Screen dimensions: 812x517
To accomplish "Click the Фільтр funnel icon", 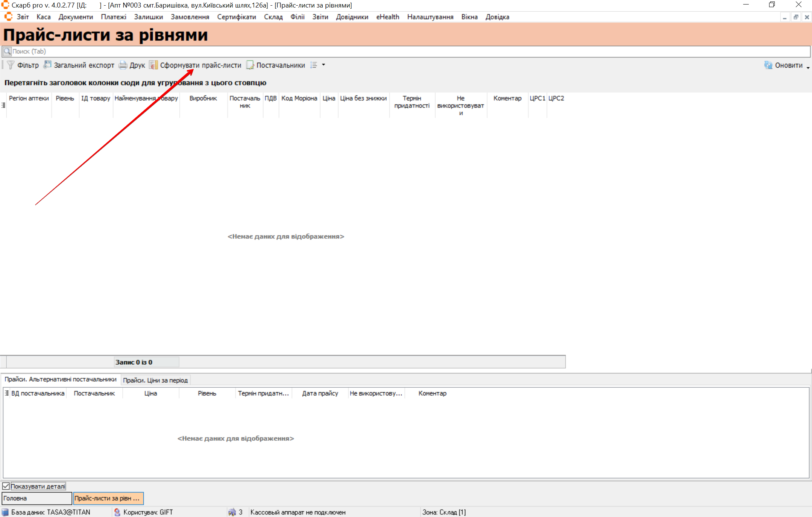I will pos(11,65).
